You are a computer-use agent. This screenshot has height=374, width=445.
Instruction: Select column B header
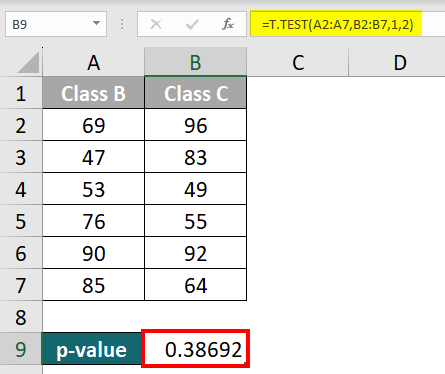pyautogui.click(x=195, y=62)
